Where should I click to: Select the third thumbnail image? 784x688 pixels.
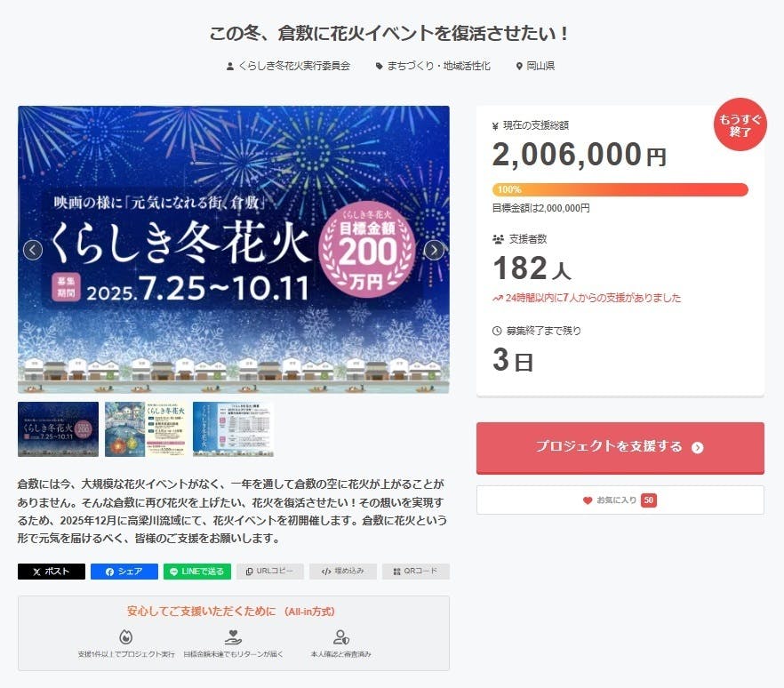point(233,429)
